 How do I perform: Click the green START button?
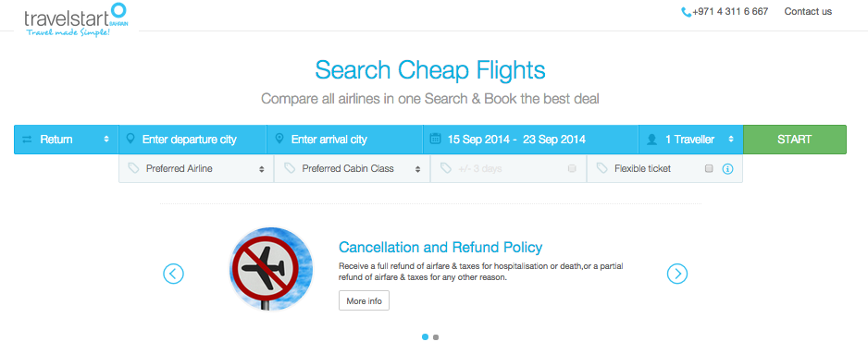[x=794, y=140]
